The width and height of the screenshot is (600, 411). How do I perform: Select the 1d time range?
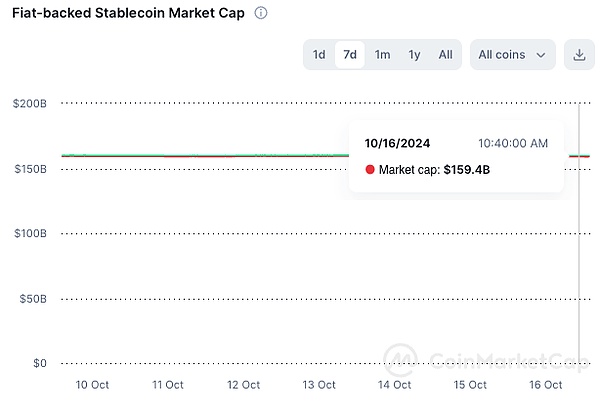point(319,55)
